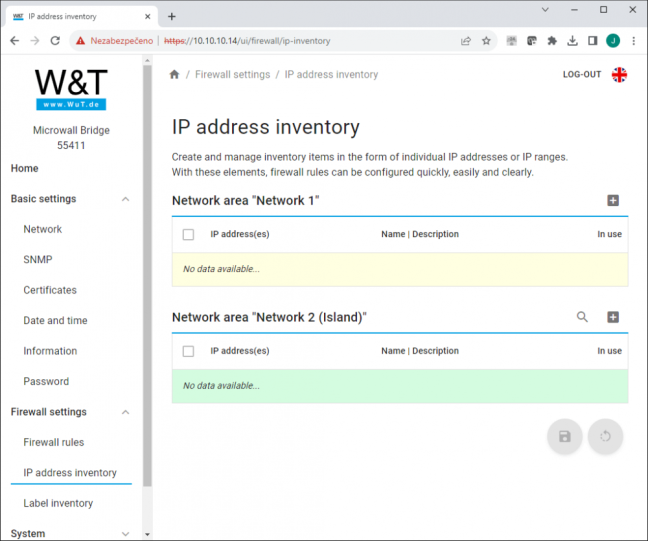
Task: Click the sidebar vertical scrollbar
Action: click(x=147, y=276)
